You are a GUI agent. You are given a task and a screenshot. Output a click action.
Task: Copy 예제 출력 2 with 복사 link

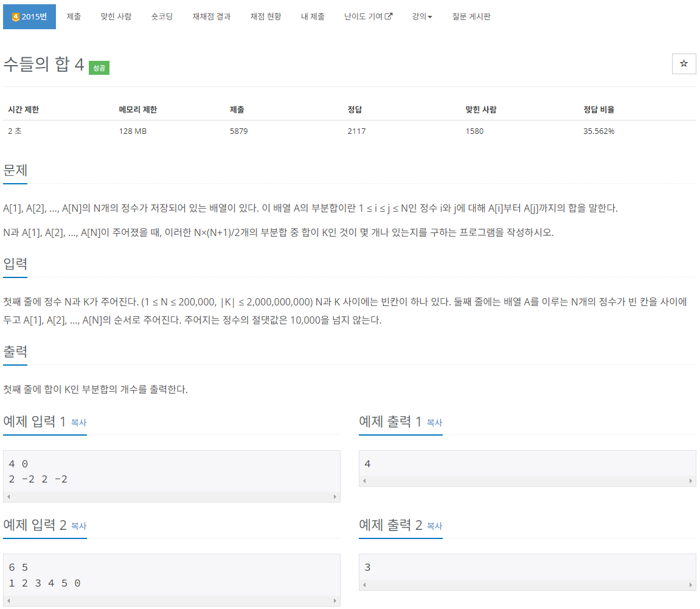pos(434,526)
